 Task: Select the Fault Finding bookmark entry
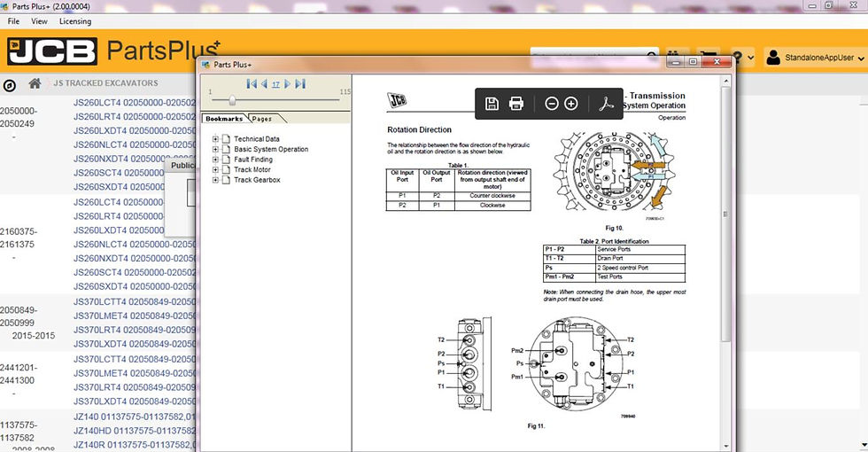coord(253,160)
